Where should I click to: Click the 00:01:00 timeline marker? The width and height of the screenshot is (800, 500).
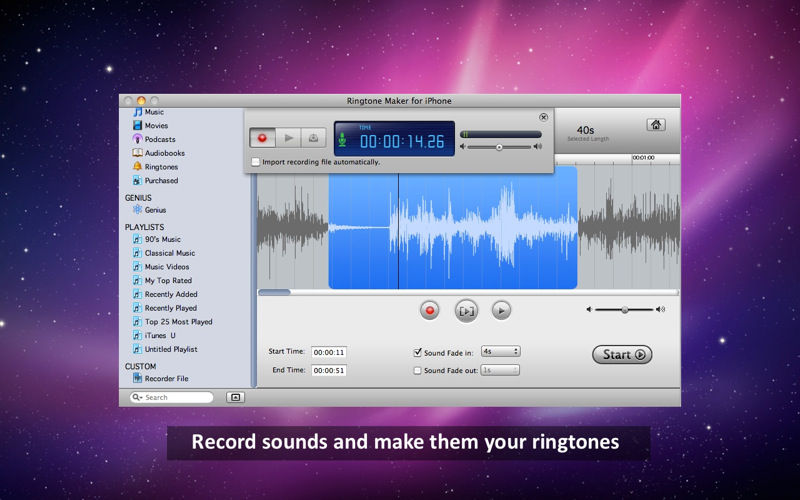pyautogui.click(x=643, y=158)
